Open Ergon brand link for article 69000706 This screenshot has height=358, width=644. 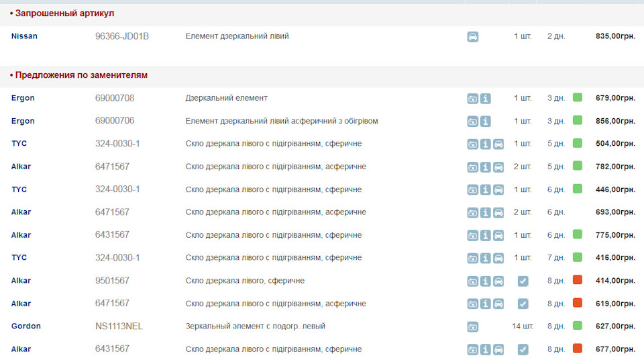[x=23, y=122]
